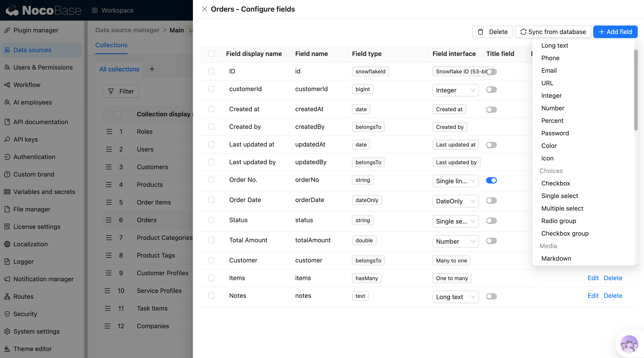
Task: Open Notes Long text interface dropdown
Action: point(455,297)
